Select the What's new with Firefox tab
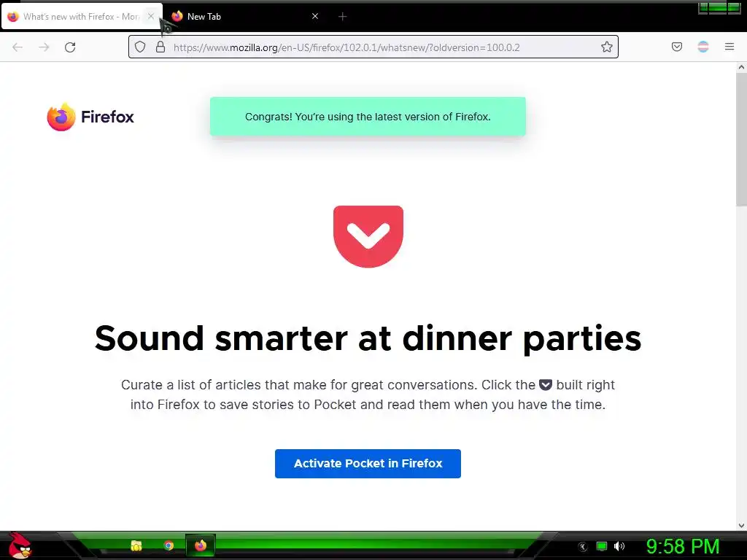The height and width of the screenshot is (560, 747). coord(82,17)
